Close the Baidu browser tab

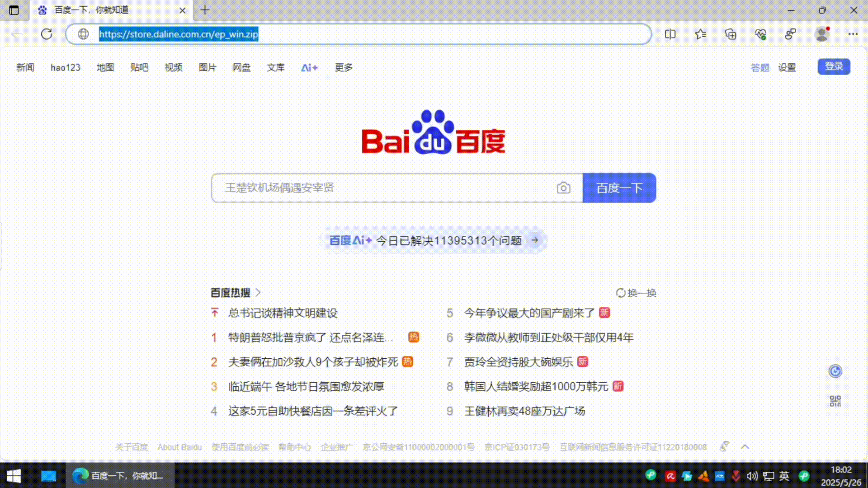point(182,10)
